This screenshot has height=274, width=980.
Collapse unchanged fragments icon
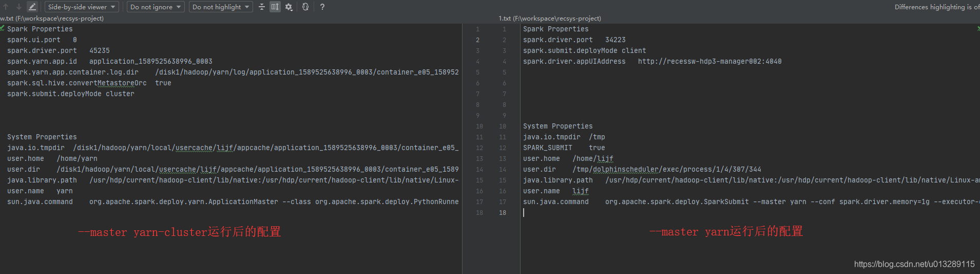[262, 7]
